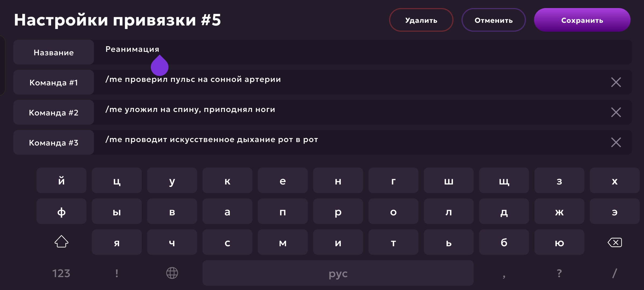Tap the comma key
This screenshot has height=290, width=644.
point(504,273)
